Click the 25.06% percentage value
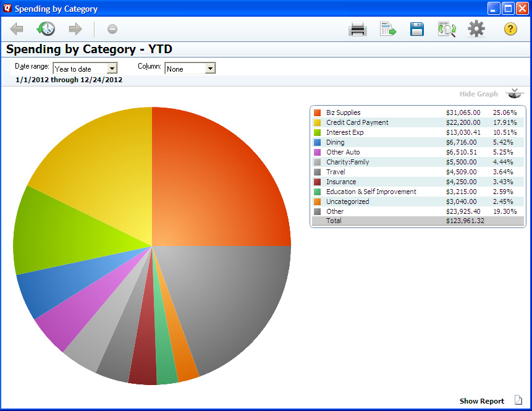The image size is (532, 411). pyautogui.click(x=505, y=112)
